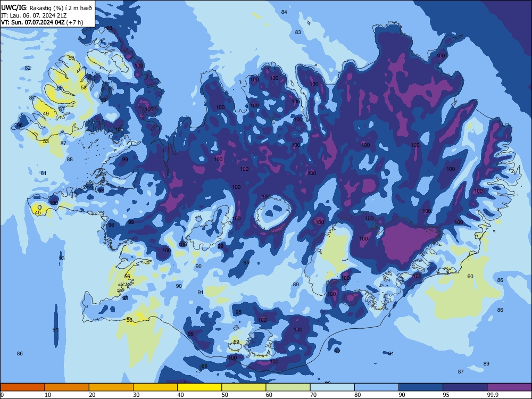Image resolution: width=532 pixels, height=399 pixels.
Task: Pick the light green 60–70 legend swatch
Action: [x=288, y=387]
